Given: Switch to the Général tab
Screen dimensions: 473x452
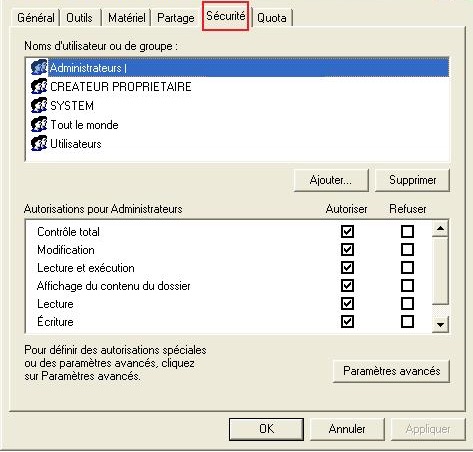Looking at the screenshot, I should [36, 18].
